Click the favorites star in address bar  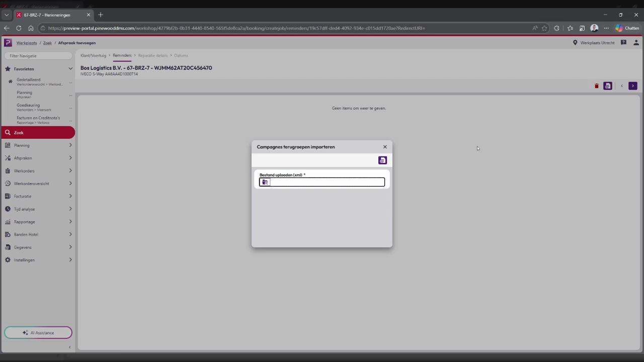[x=544, y=28]
